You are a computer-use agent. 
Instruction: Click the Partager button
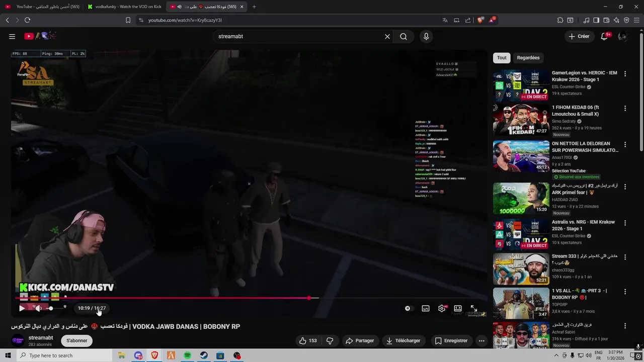(x=360, y=340)
